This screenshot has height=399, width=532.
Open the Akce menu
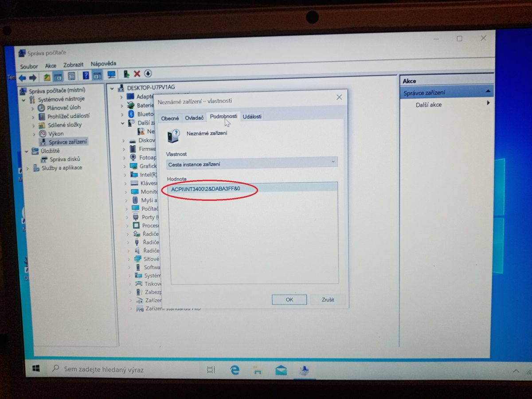(x=51, y=66)
